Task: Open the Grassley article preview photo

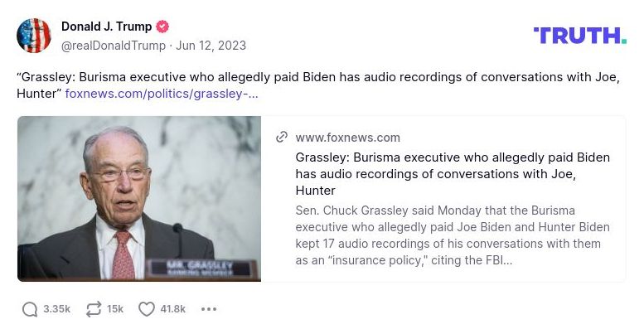Action: 138,199
